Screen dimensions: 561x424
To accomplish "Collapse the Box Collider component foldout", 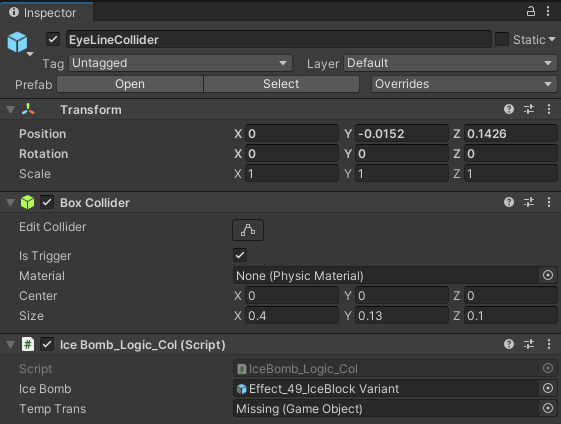I will (11, 203).
